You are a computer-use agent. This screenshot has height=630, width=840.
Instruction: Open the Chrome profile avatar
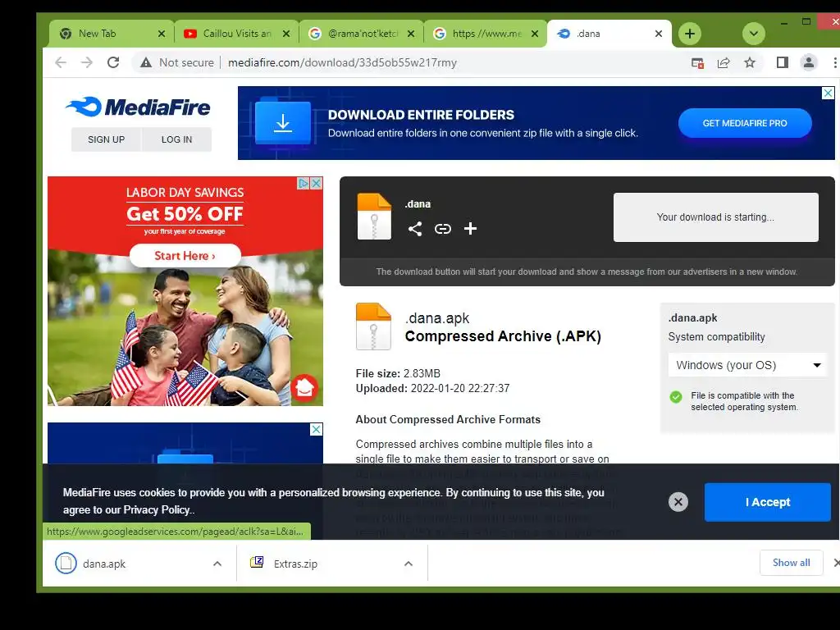[x=808, y=62]
